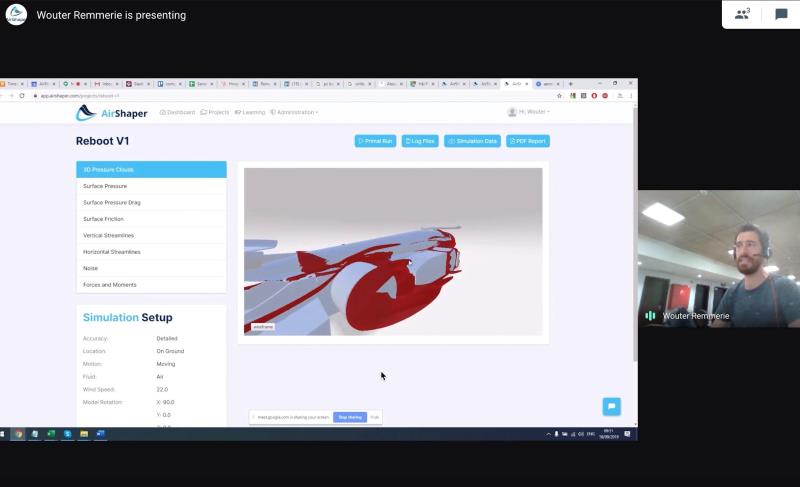
Task: Reload the page with the browser refresh icon
Action: point(22,95)
